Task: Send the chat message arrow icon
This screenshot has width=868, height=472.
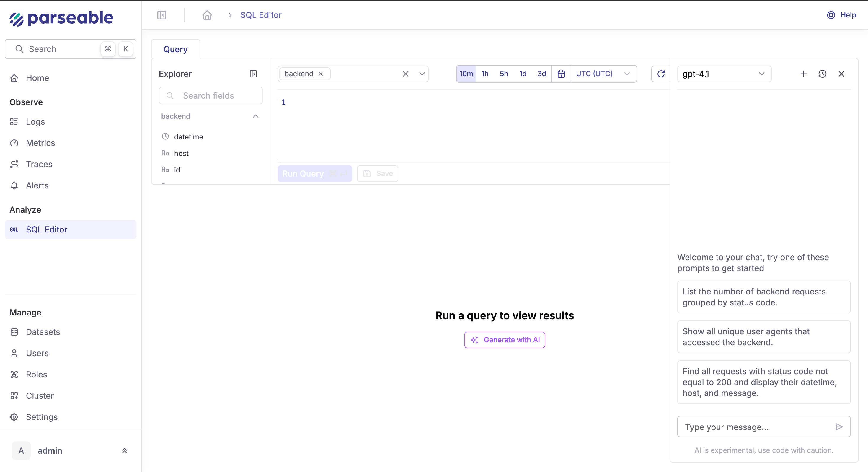Action: click(839, 427)
